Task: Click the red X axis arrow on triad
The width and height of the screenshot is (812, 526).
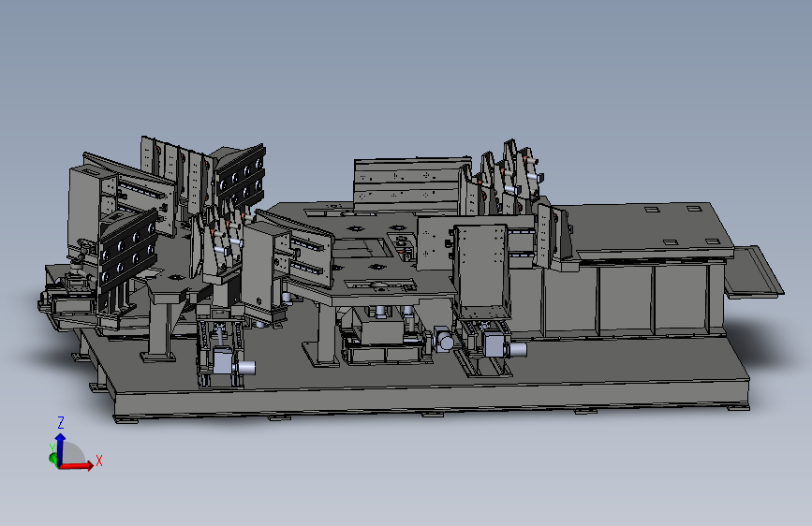Action: [x=78, y=465]
